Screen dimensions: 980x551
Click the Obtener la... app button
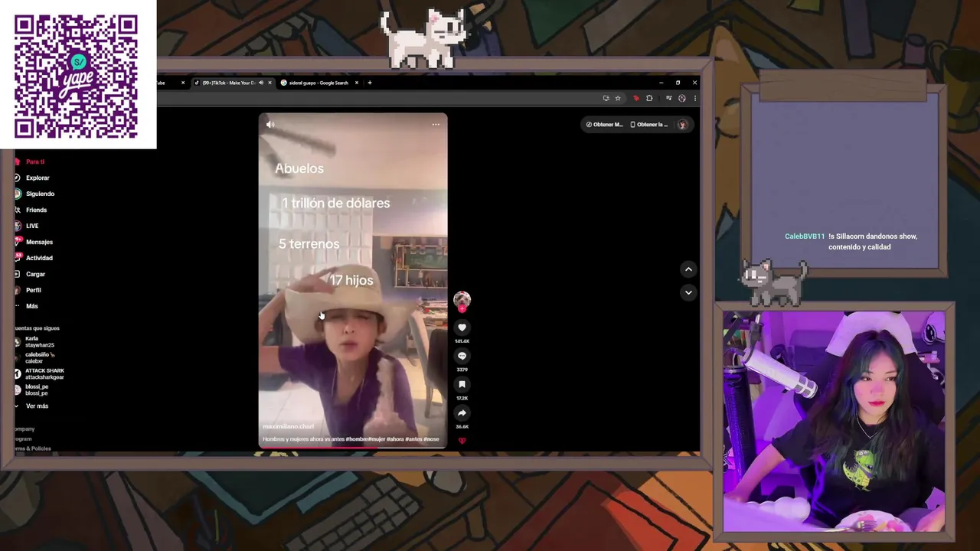649,124
